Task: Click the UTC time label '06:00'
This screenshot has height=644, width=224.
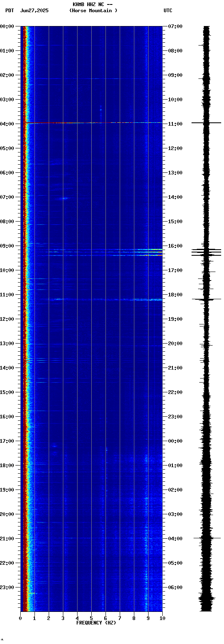Action: click(x=175, y=587)
